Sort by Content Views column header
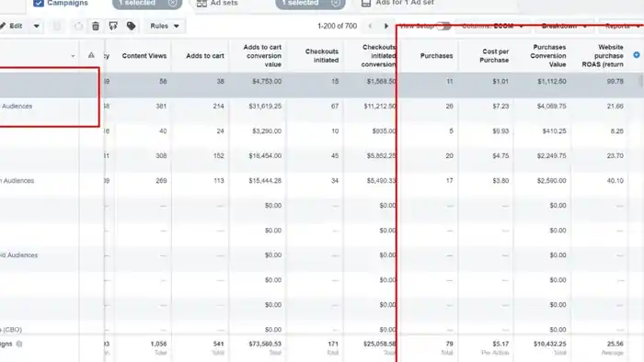 144,56
